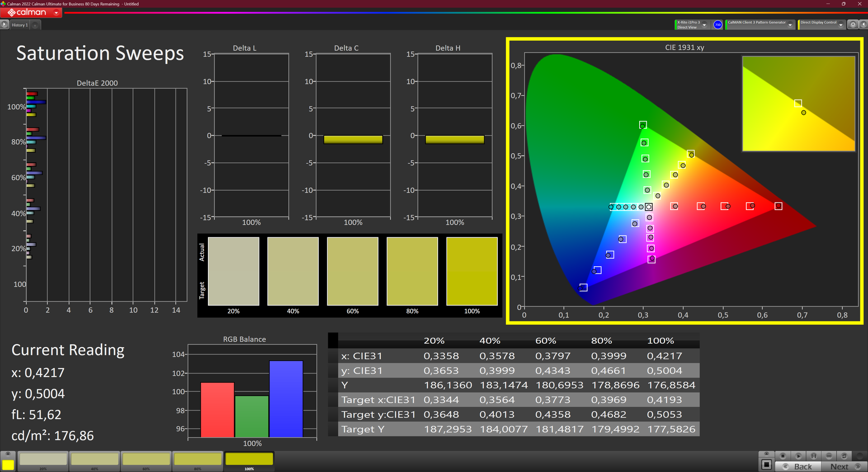This screenshot has height=472, width=868.
Task: Click the 100% Actual/Target comparison patch
Action: (472, 271)
